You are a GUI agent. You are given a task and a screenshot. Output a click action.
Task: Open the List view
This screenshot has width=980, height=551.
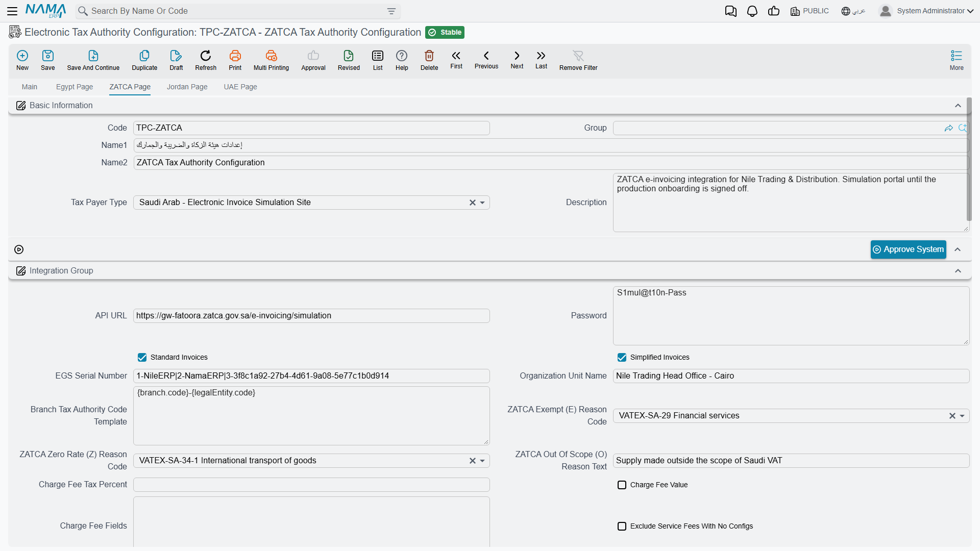(378, 60)
